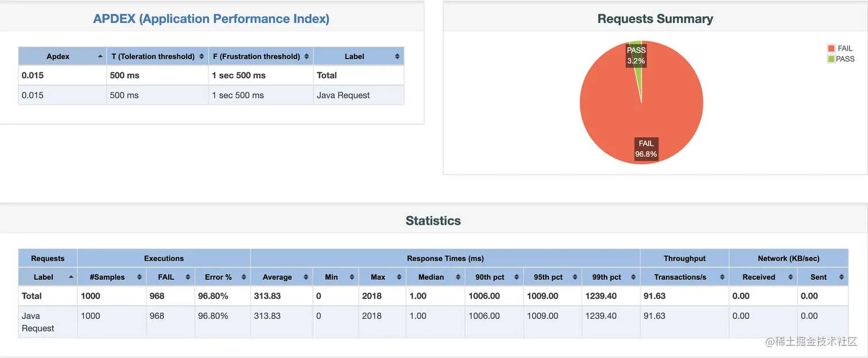Click 0.015 Apdex in Total row
This screenshot has height=358, width=868.
click(x=33, y=75)
